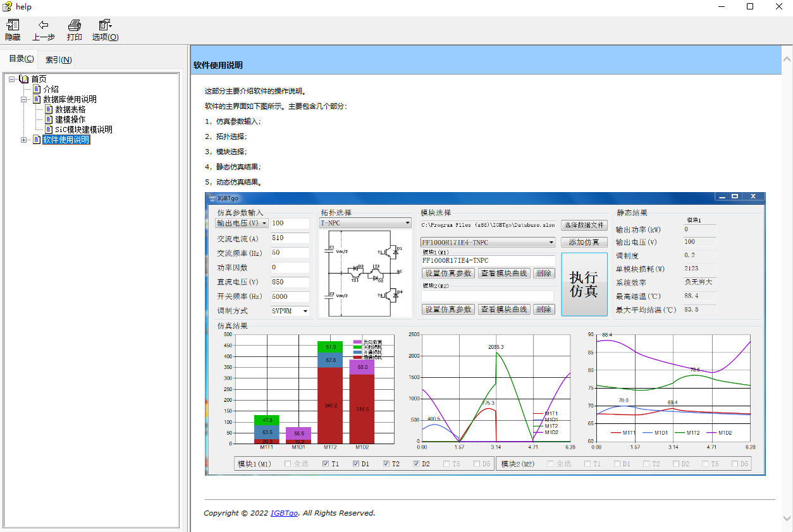Expand the 软件使用说明 tree node
This screenshot has height=532, width=793.
click(x=24, y=140)
